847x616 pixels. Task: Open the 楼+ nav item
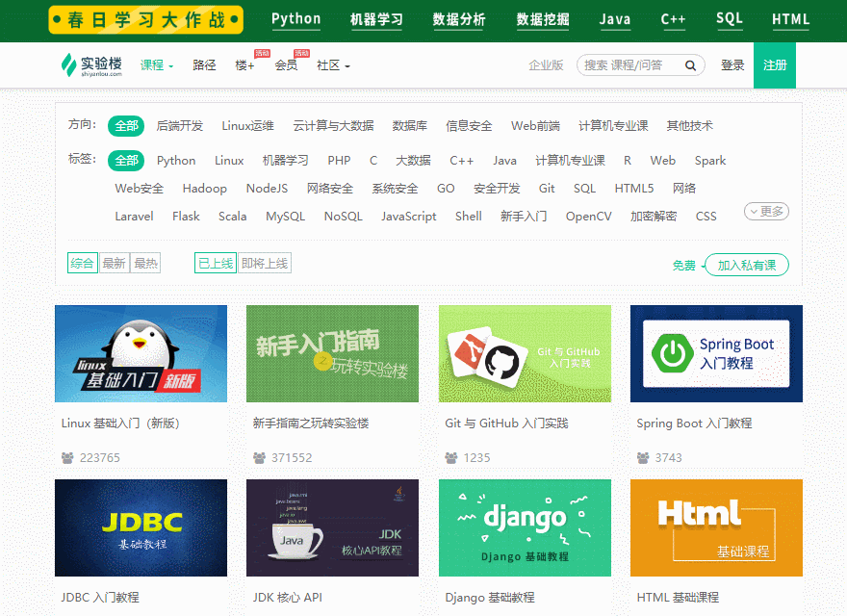coord(244,65)
